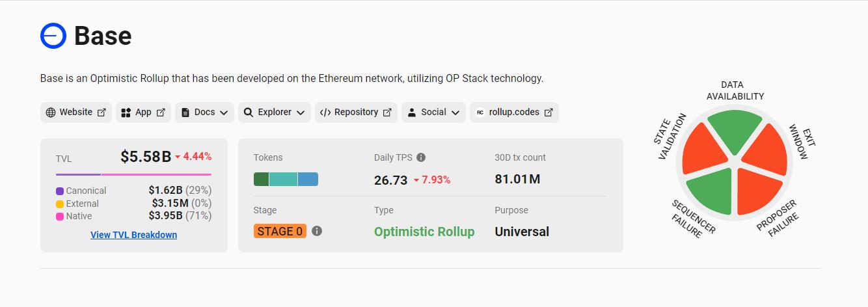Expand the Docs dropdown
This screenshot has height=307, width=868.
point(204,113)
